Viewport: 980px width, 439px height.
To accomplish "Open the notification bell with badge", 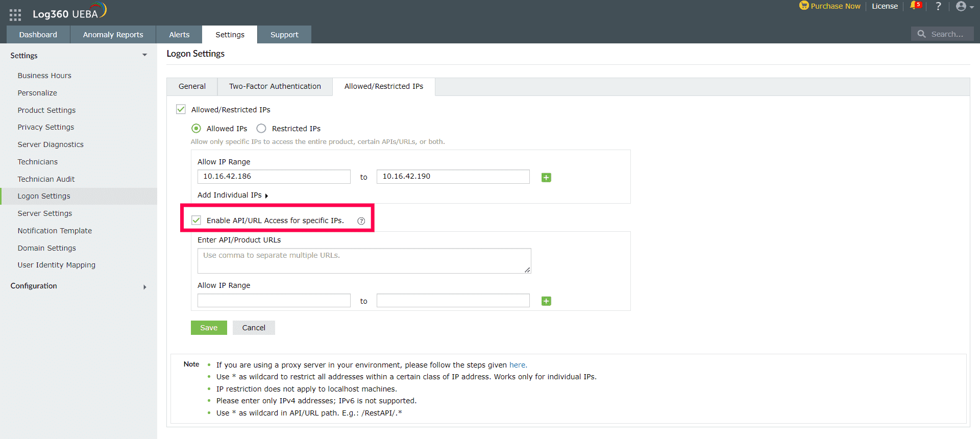I will tap(916, 6).
